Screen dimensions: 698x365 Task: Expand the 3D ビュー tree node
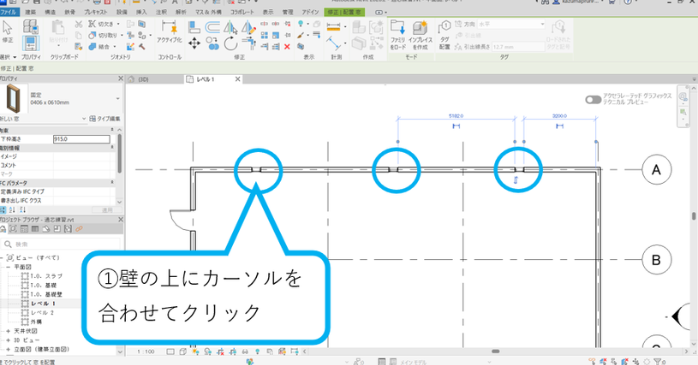[x=8, y=340]
